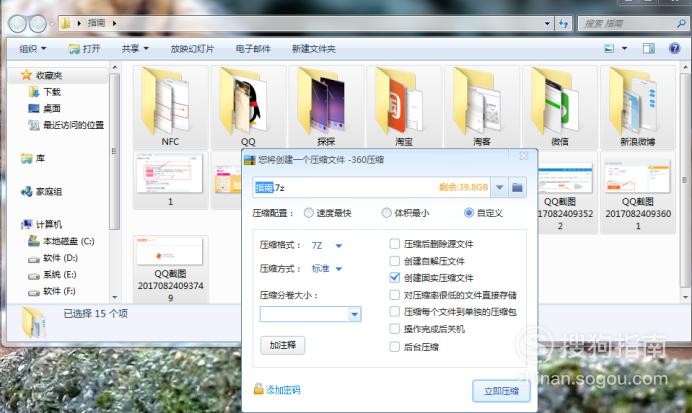The width and height of the screenshot is (692, 413).
Task: Enable 压缩后删除源文件 checkbox
Action: [x=395, y=244]
